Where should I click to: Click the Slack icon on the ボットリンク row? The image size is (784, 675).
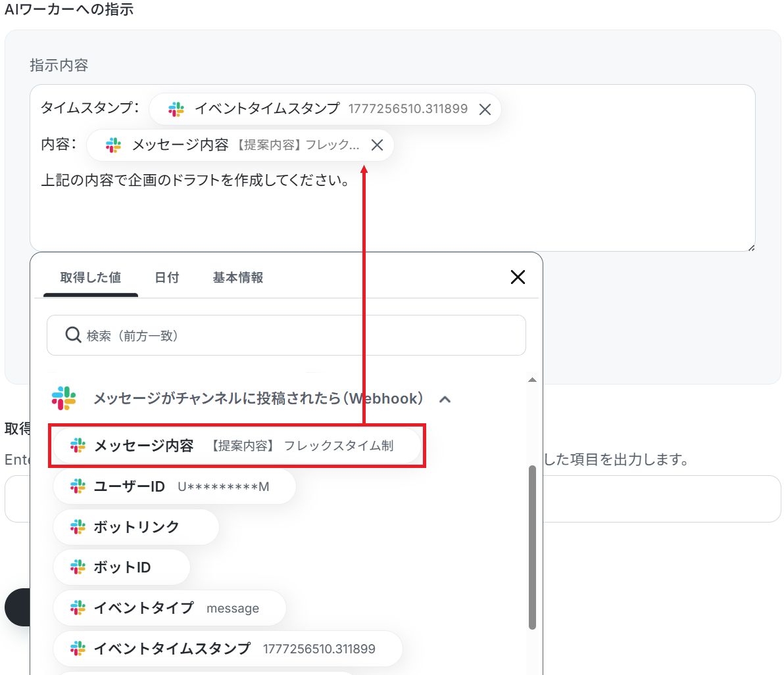(78, 527)
